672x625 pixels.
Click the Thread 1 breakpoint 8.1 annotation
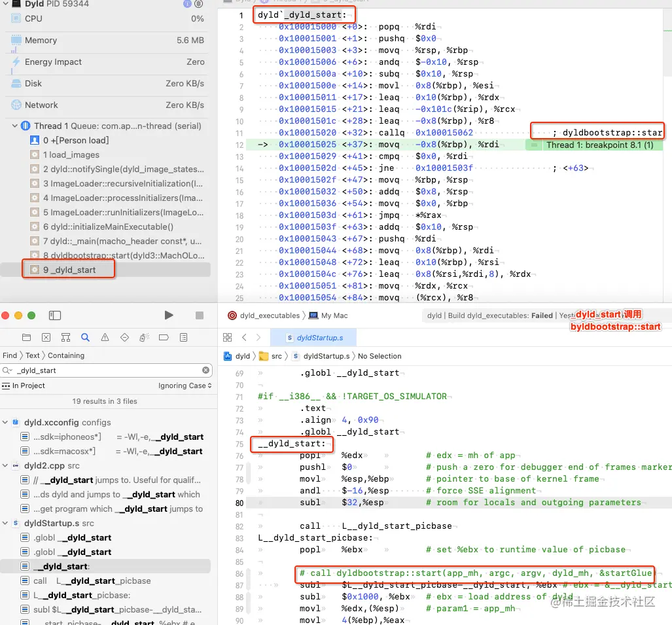coord(599,145)
